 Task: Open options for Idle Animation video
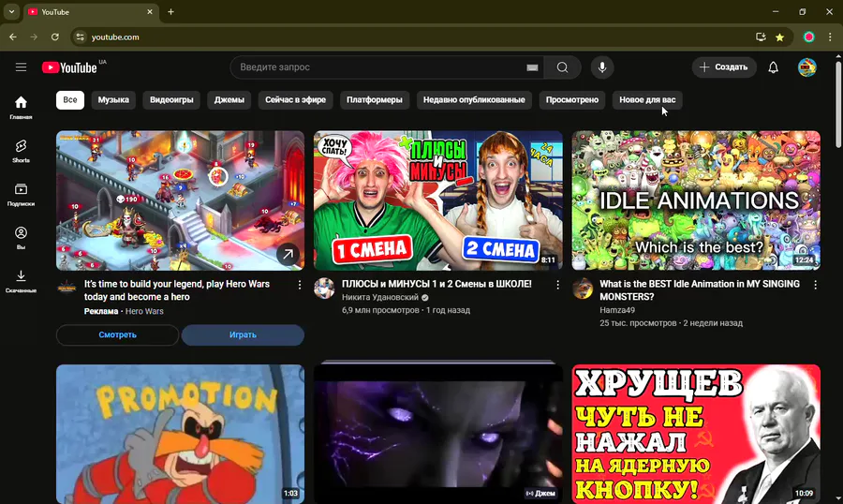coord(816,285)
